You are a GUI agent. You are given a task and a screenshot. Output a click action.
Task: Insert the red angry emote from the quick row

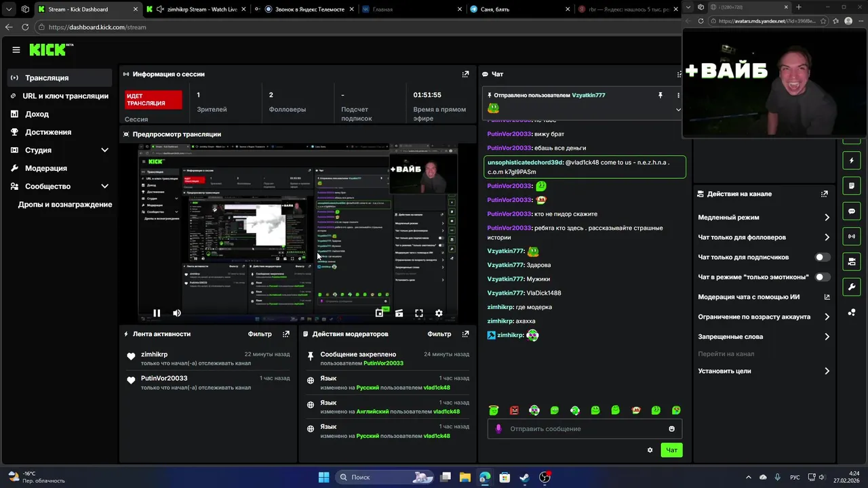[x=514, y=410]
